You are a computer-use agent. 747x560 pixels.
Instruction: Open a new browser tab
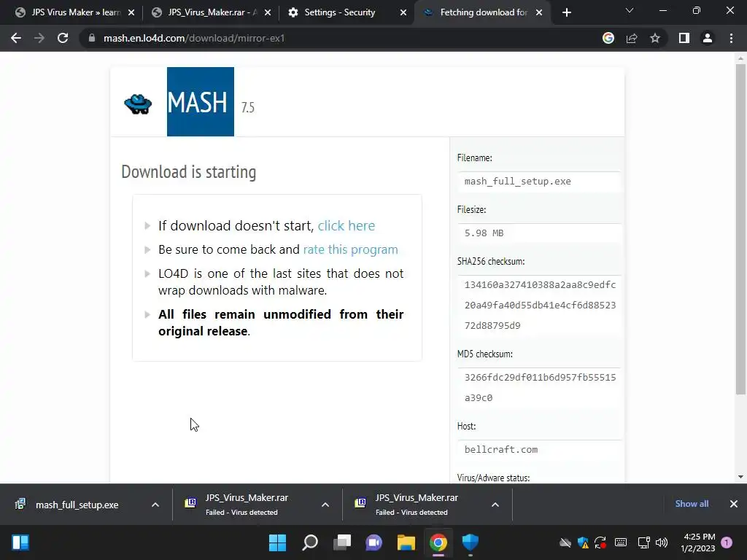566,12
